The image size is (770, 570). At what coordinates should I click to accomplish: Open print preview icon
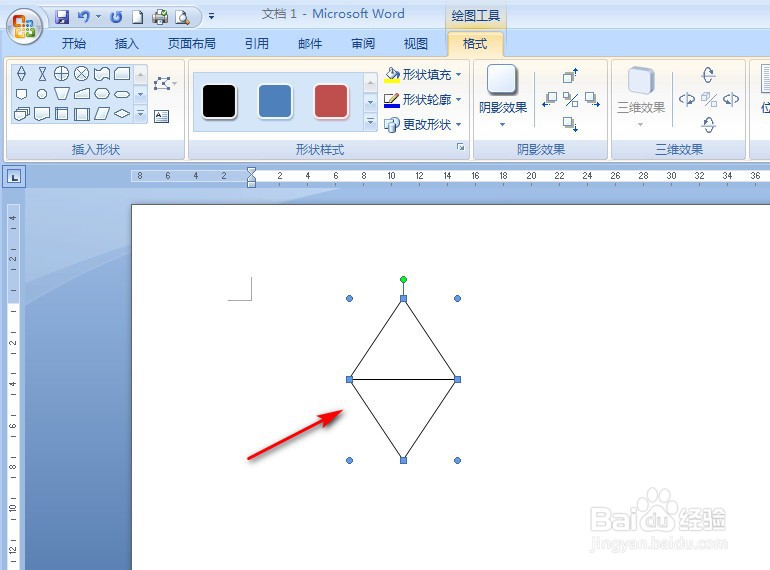pos(182,17)
